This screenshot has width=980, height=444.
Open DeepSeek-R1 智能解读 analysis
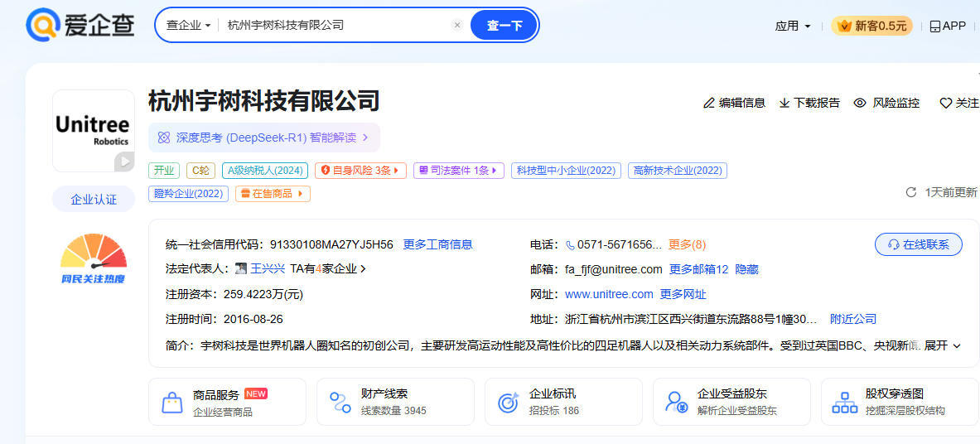pyautogui.click(x=263, y=138)
